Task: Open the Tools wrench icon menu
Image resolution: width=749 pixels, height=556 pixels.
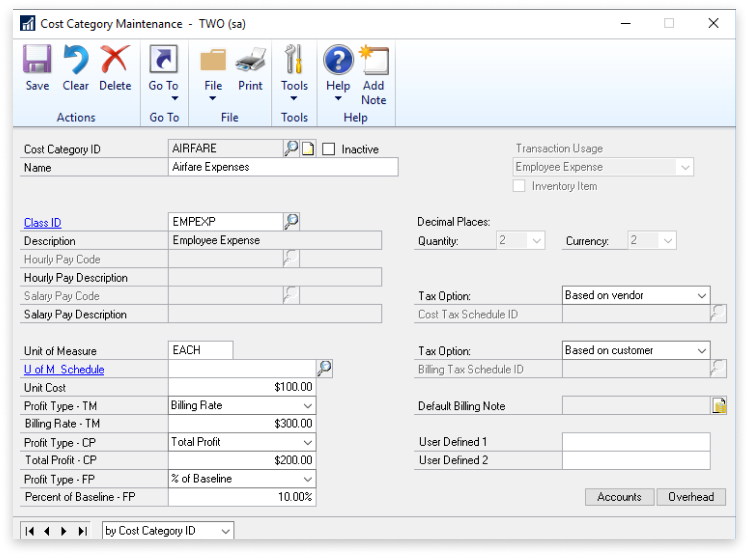Action: (x=294, y=59)
